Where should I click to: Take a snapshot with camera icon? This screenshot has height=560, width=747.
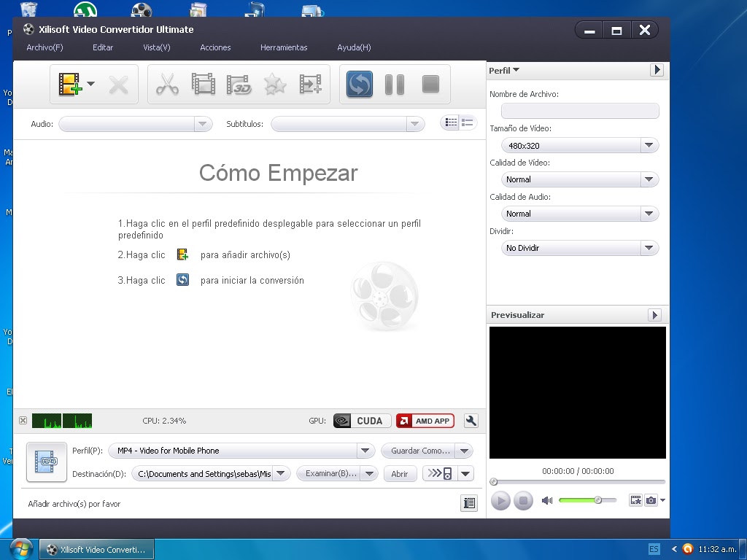click(x=651, y=500)
